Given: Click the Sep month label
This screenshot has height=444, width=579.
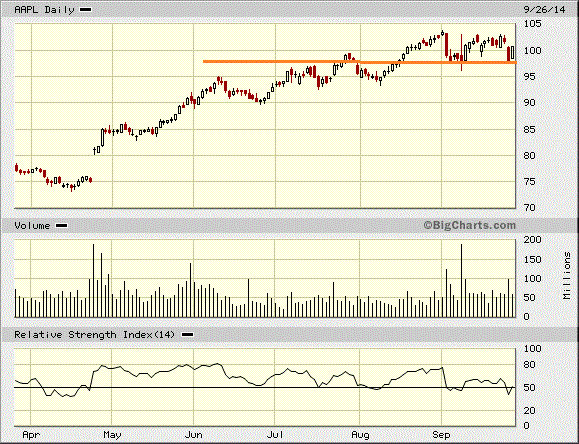Looking at the screenshot, I should [441, 435].
